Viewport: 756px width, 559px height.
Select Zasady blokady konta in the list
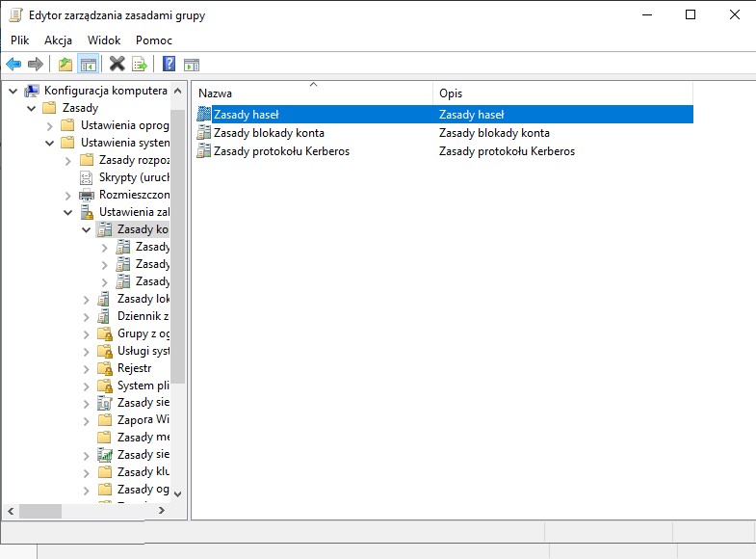click(269, 133)
